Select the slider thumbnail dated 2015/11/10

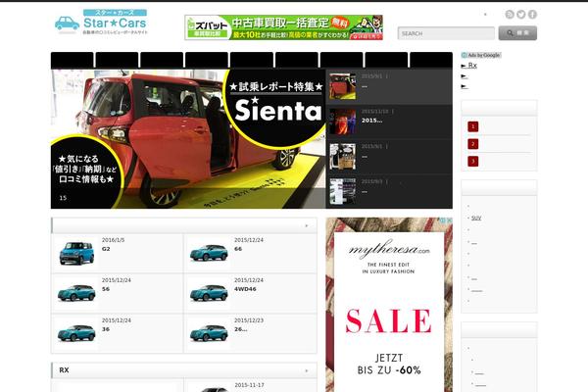[x=342, y=122]
